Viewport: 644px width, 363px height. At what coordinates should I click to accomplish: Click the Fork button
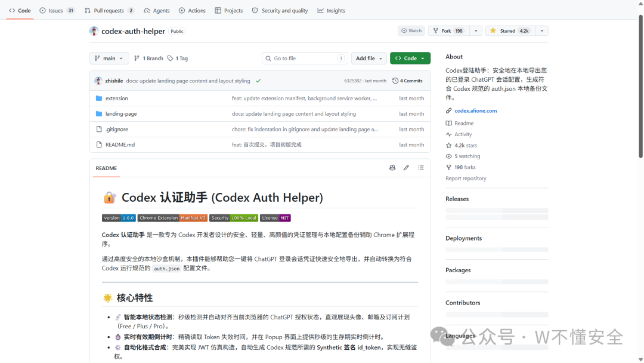coord(448,31)
